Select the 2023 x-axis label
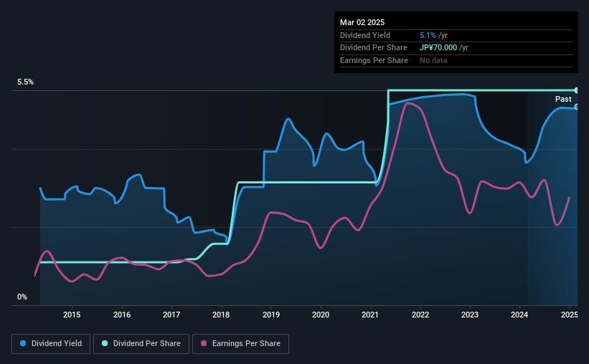 coord(470,315)
